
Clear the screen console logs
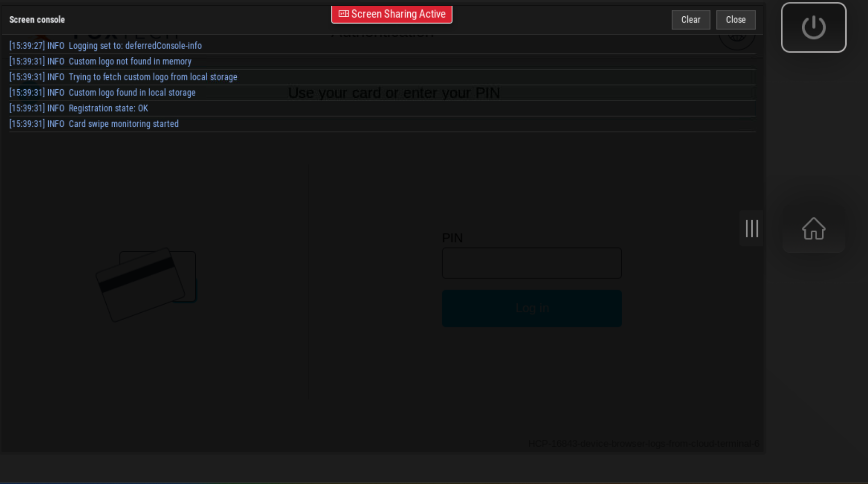click(691, 20)
